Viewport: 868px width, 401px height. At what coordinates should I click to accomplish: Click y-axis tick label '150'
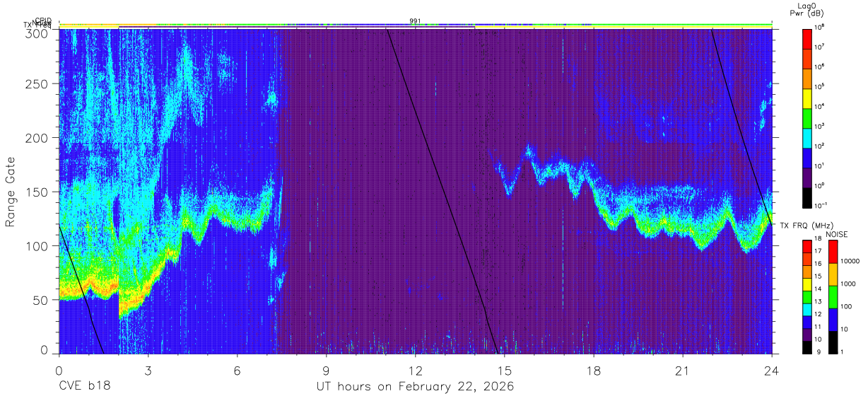click(x=38, y=192)
